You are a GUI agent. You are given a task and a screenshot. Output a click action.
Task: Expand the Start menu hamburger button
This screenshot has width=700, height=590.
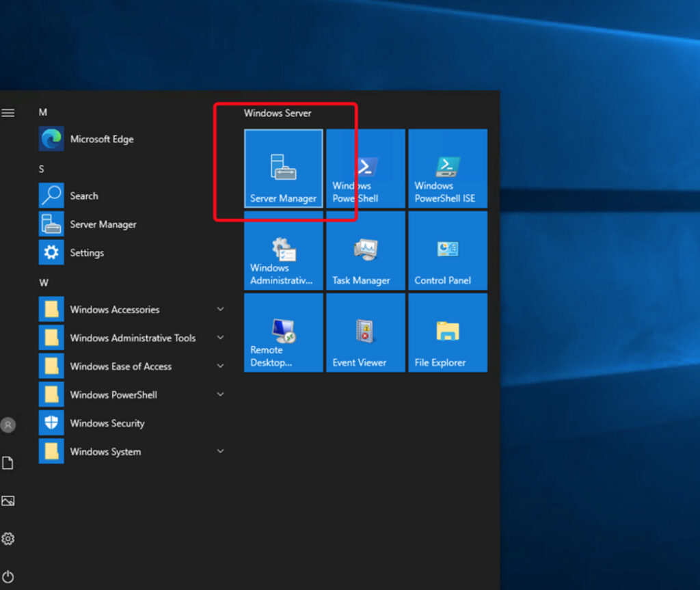coord(8,113)
